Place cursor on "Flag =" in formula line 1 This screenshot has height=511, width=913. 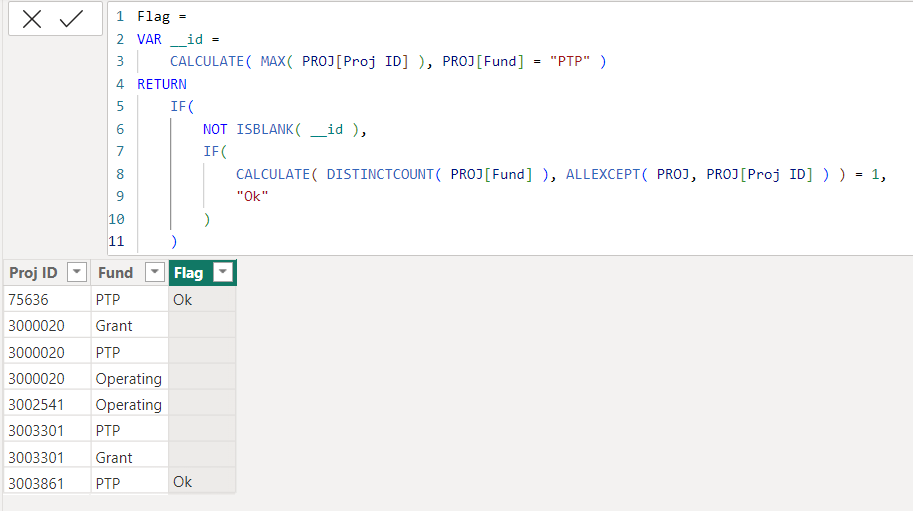[x=162, y=16]
